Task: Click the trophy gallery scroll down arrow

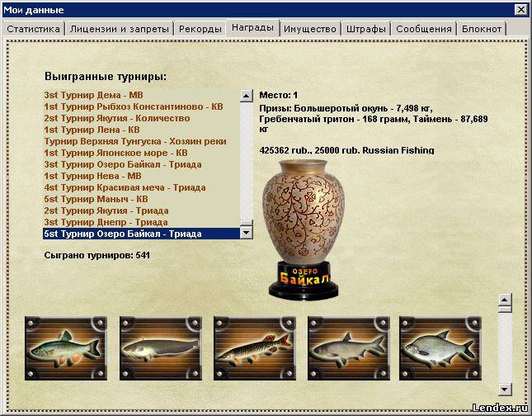Action: click(x=506, y=390)
